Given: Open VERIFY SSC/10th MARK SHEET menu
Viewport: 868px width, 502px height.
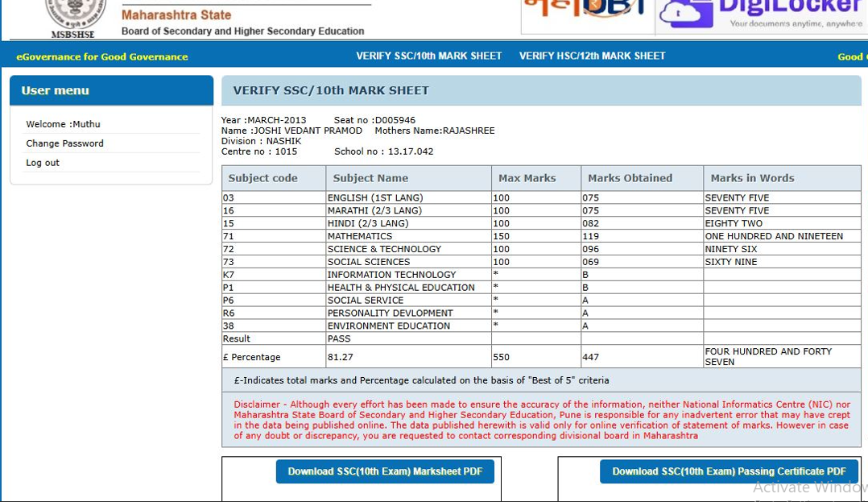Looking at the screenshot, I should (x=428, y=56).
